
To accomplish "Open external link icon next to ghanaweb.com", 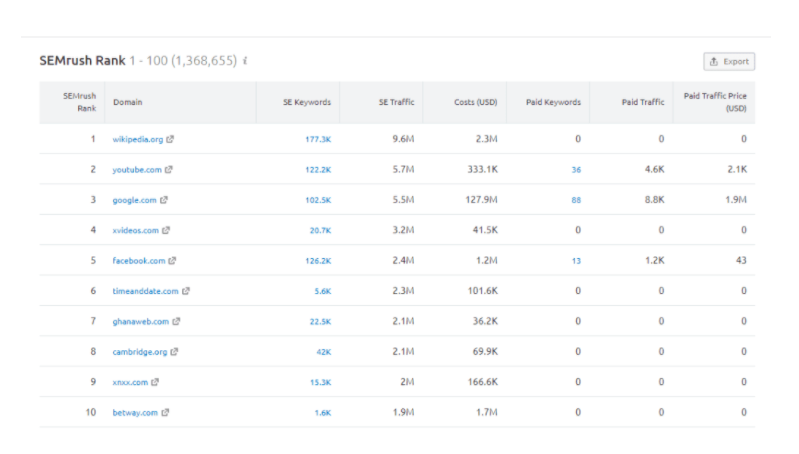I will coord(176,322).
